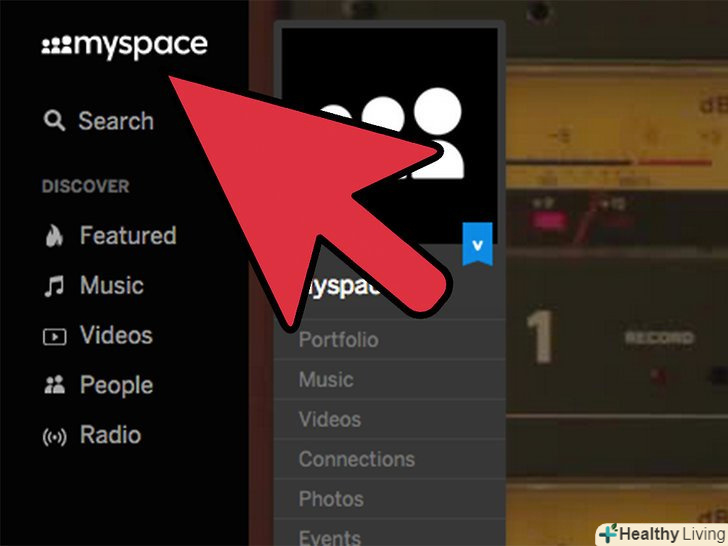
Task: Open People in Discover sidebar
Action: coord(117,385)
